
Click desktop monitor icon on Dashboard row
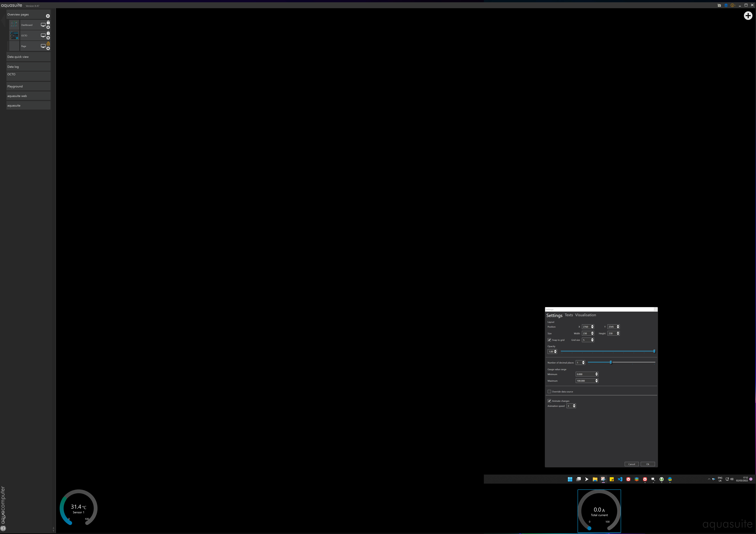pyautogui.click(x=43, y=25)
